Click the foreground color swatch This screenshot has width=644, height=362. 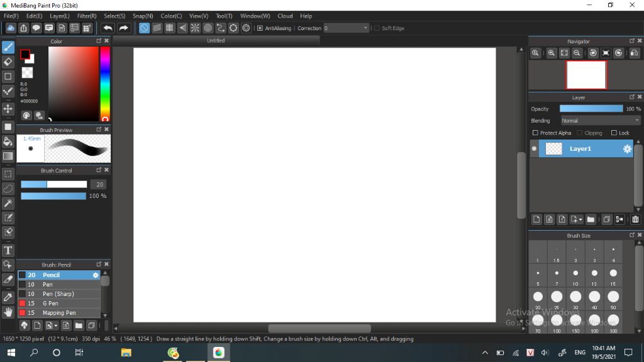pyautogui.click(x=25, y=54)
